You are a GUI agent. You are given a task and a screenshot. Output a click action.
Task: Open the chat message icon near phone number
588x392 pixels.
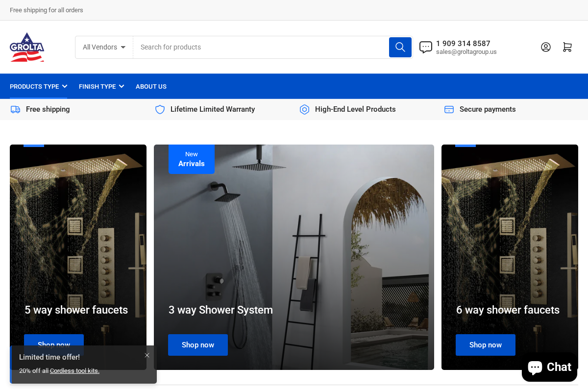point(425,47)
